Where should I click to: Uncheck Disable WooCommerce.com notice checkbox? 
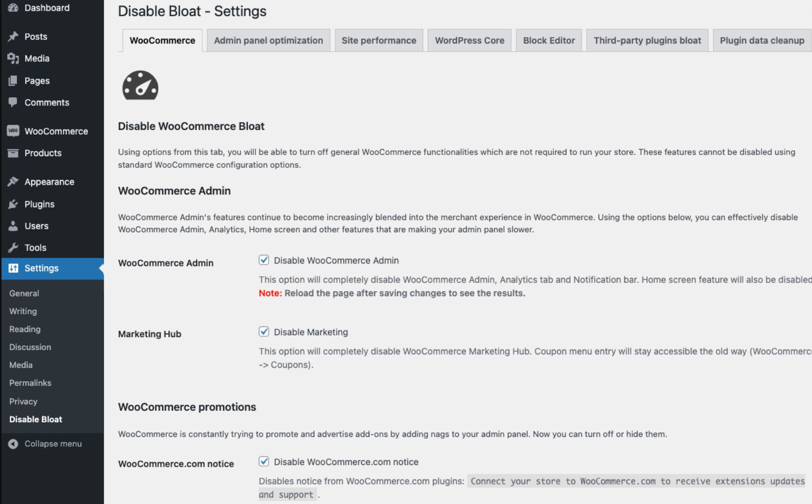[264, 462]
